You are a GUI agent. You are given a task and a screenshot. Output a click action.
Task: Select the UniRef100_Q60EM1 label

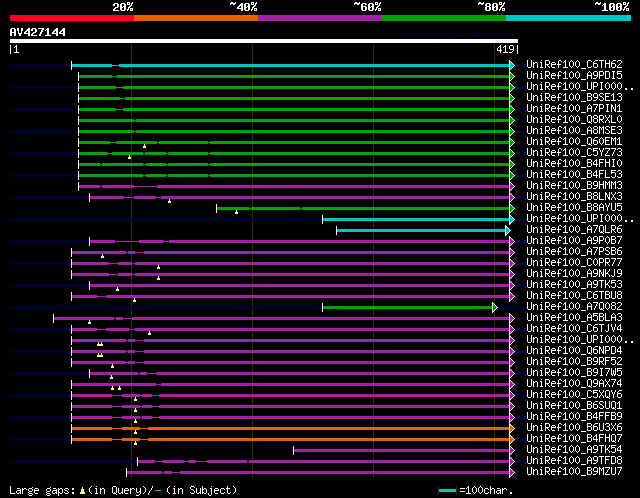tap(574, 141)
